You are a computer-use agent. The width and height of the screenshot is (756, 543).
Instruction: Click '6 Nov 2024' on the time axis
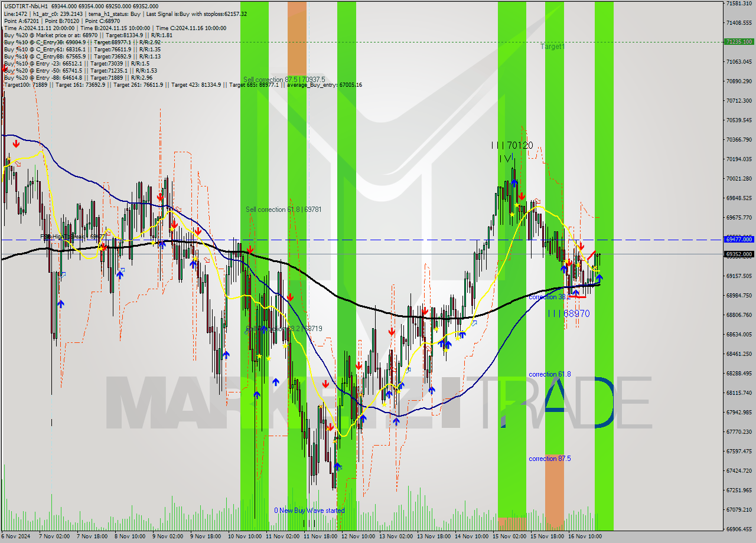click(x=16, y=537)
